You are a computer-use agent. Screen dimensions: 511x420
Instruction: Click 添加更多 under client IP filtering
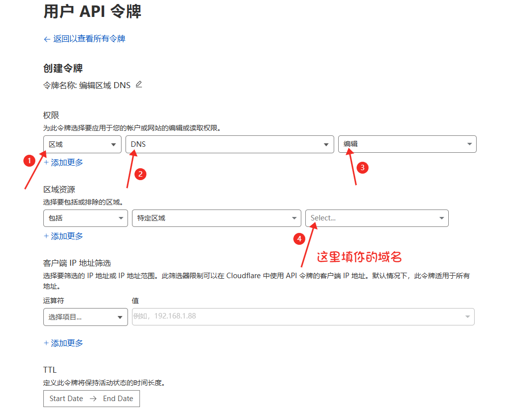coord(63,343)
